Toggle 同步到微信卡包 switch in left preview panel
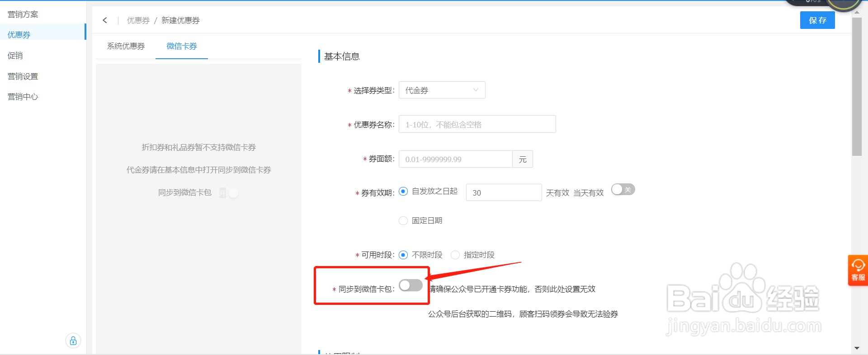The image size is (868, 355). point(229,193)
